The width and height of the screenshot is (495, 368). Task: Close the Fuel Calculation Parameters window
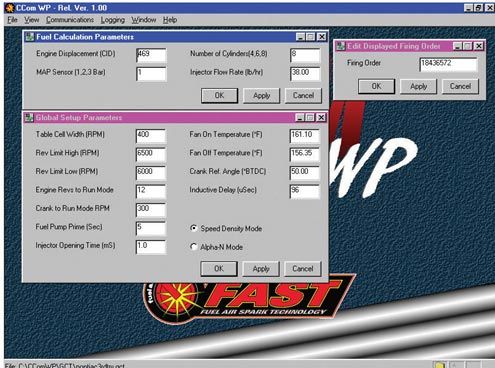(321, 37)
